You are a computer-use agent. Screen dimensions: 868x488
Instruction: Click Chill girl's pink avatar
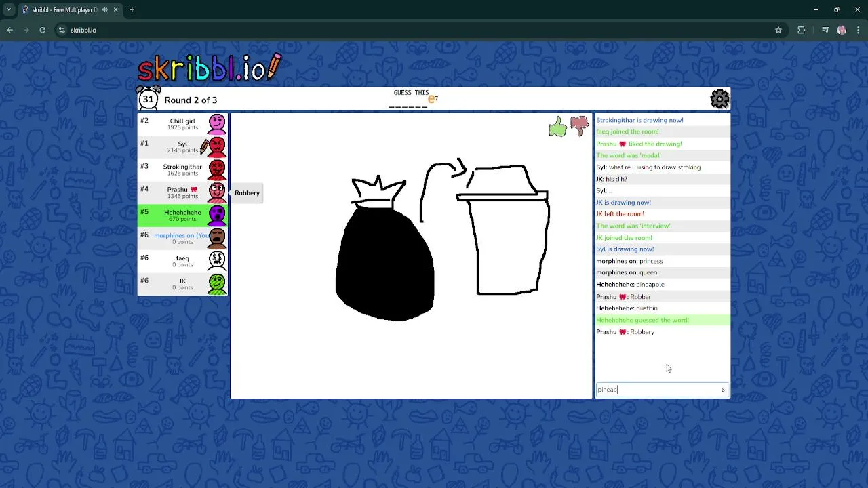(217, 123)
